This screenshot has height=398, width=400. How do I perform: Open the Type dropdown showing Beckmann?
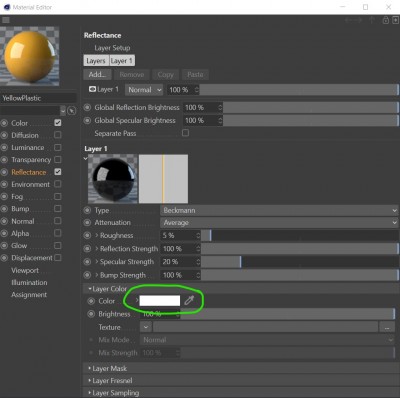tap(279, 210)
